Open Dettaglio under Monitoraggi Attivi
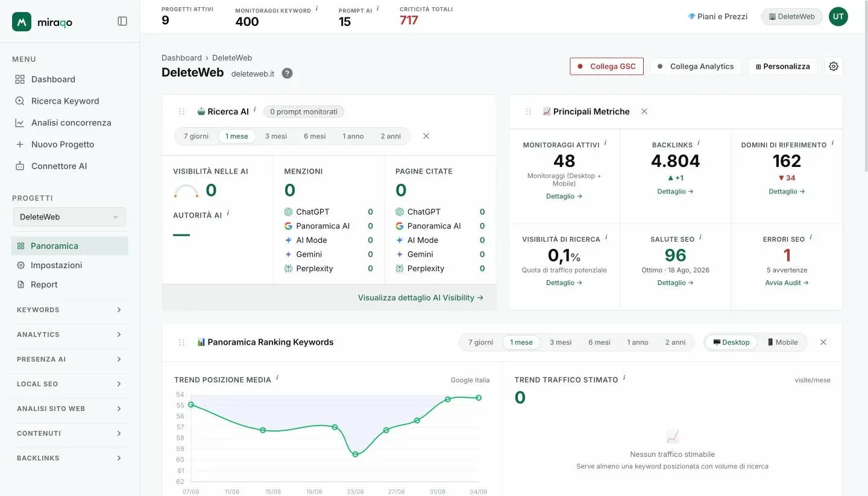Viewport: 868px width, 496px height. [564, 196]
